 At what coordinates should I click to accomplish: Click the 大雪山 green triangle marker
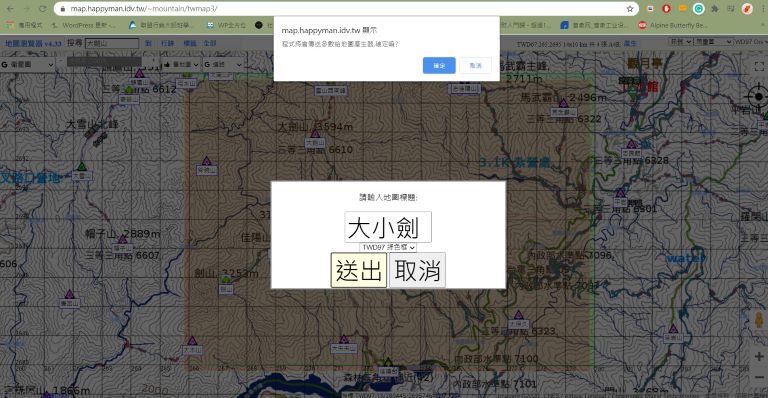click(x=82, y=166)
